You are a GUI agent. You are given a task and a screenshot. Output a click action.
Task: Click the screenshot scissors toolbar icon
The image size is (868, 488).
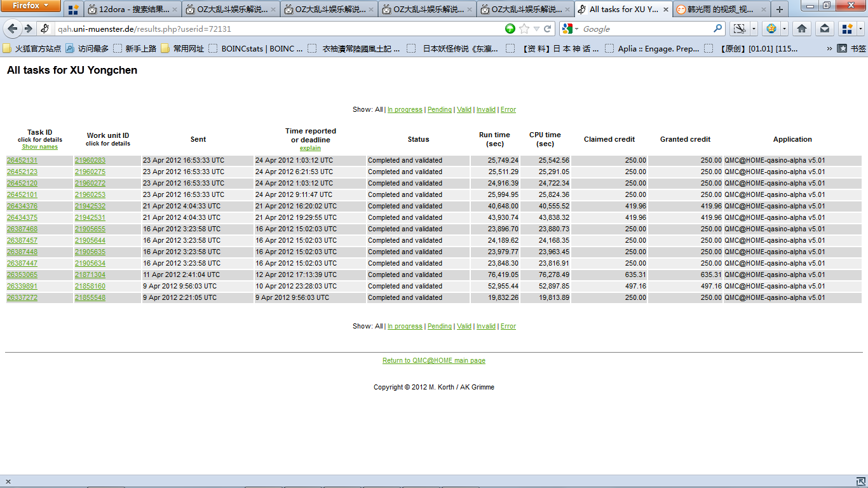pos(739,29)
